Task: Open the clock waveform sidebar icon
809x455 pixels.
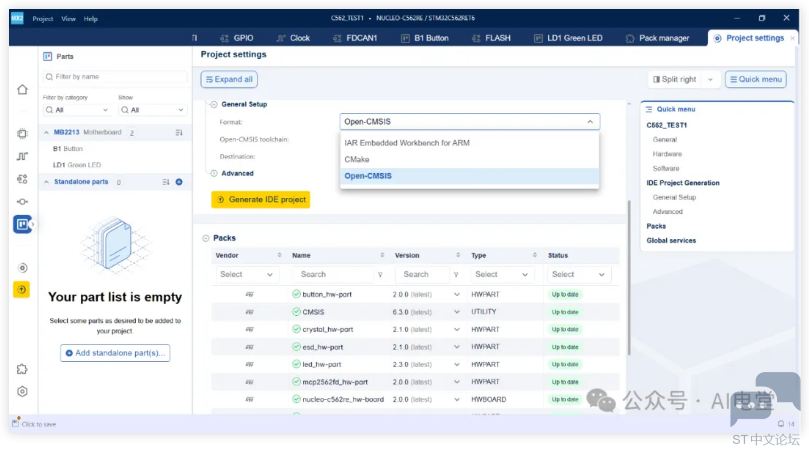Action: point(22,156)
